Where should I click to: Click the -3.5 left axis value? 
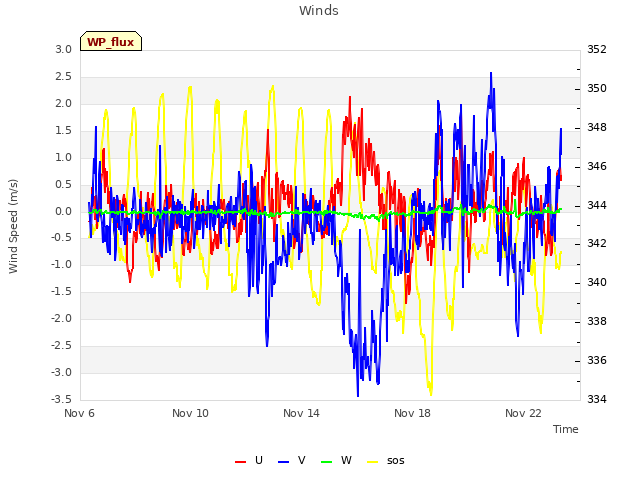[62, 399]
